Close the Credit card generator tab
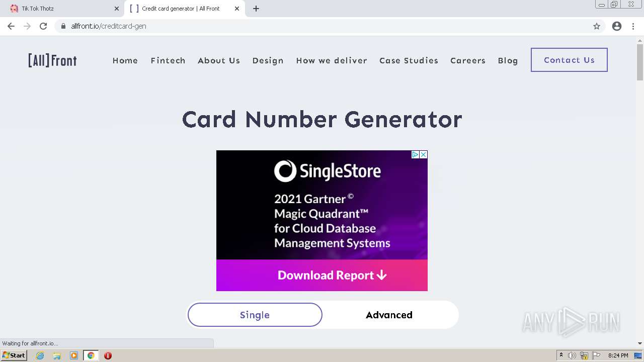Viewport: 644px width, 362px height. pyautogui.click(x=237, y=9)
